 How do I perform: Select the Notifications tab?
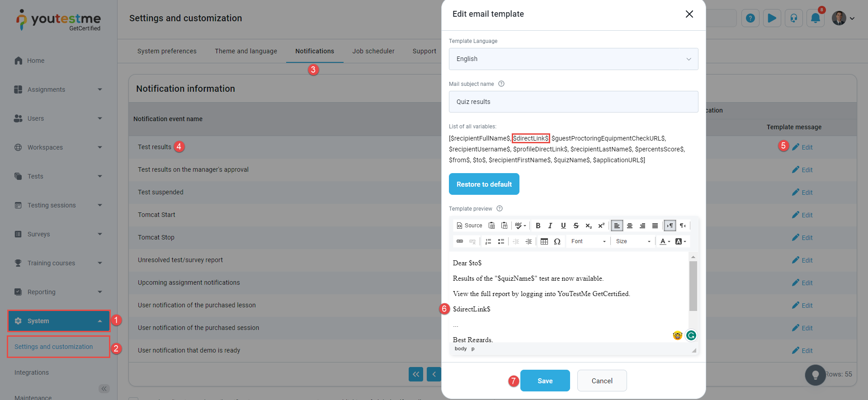coord(315,51)
